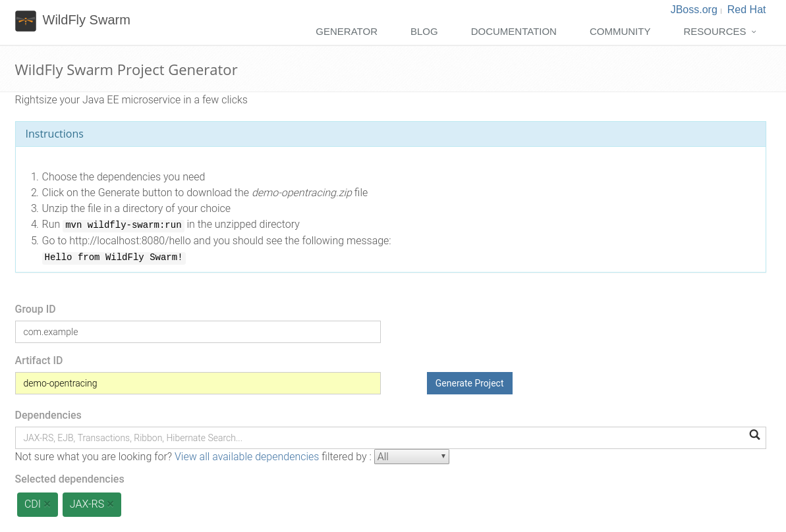Viewport: 786px width, 532px height.
Task: Open View all available dependencies link
Action: click(x=246, y=456)
